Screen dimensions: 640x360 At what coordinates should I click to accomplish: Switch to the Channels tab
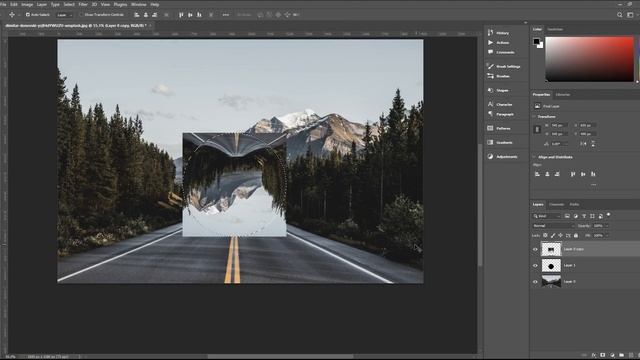click(x=556, y=204)
